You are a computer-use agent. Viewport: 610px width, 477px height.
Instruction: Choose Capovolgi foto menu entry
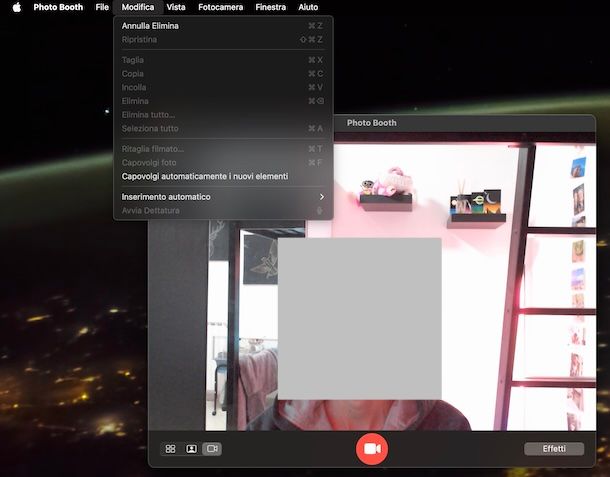pyautogui.click(x=223, y=162)
